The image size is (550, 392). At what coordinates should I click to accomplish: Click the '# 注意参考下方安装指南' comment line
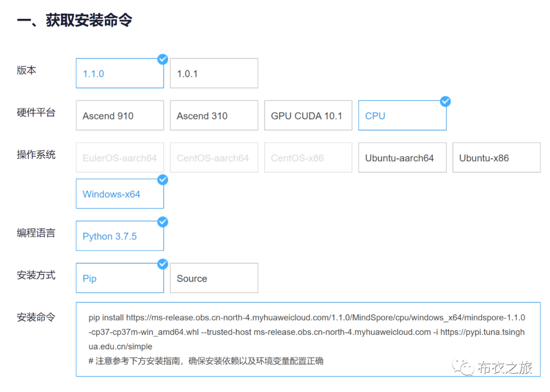coord(206,361)
